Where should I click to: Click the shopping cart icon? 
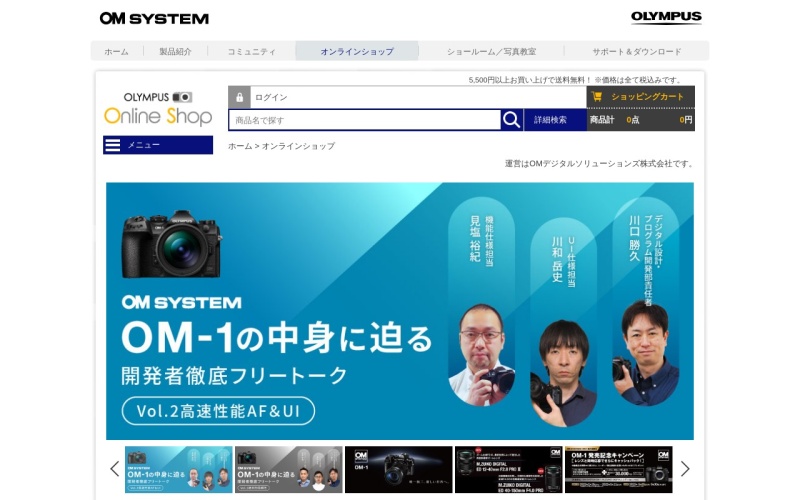click(598, 97)
